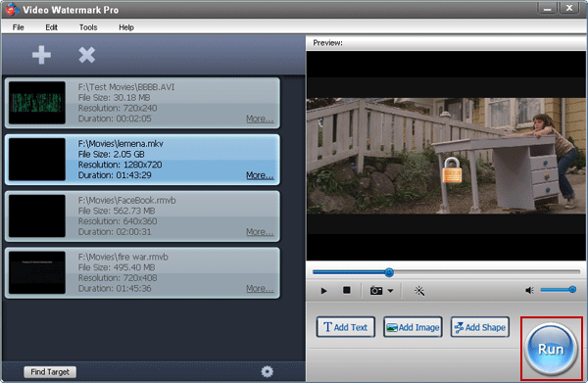The width and height of the screenshot is (588, 383).
Task: Click Duration: 02:00:31 text
Action: click(115, 231)
